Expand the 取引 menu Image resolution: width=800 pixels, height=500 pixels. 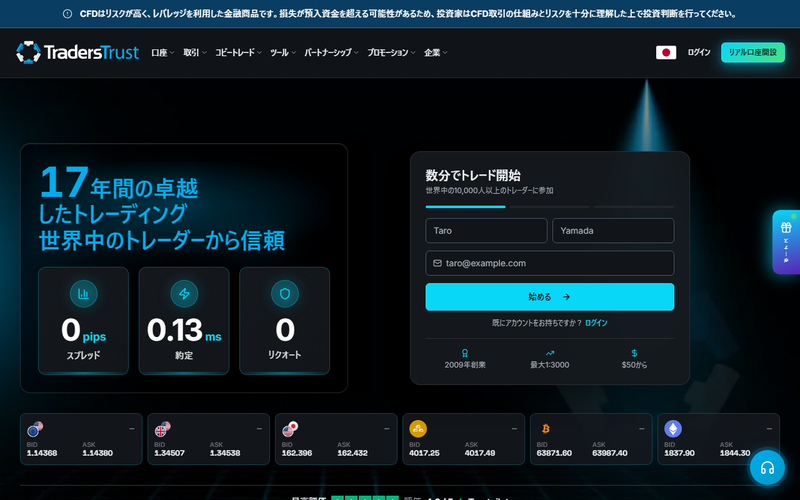click(x=195, y=53)
